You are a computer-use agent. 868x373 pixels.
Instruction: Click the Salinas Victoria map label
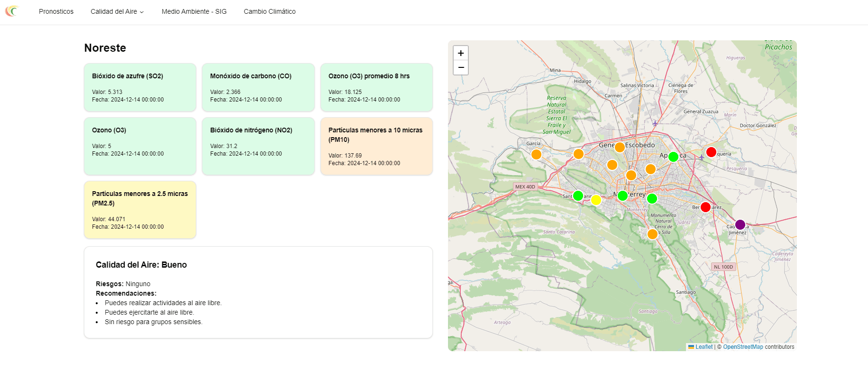pyautogui.click(x=637, y=85)
